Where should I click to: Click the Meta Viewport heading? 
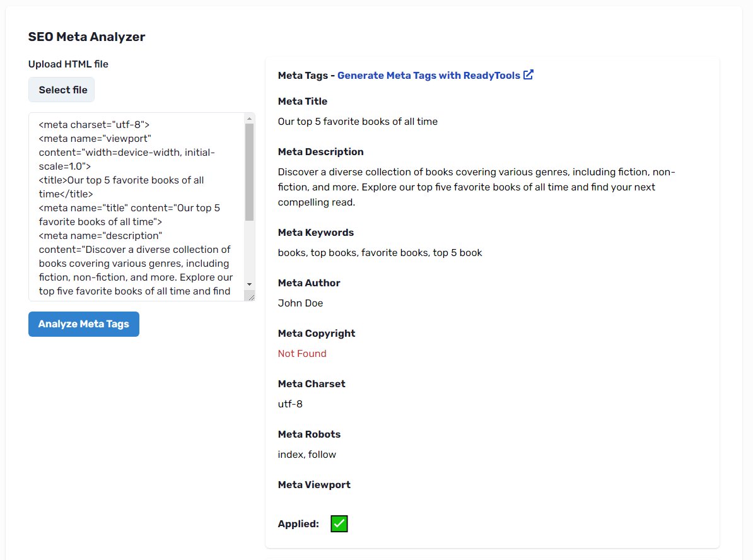[314, 484]
